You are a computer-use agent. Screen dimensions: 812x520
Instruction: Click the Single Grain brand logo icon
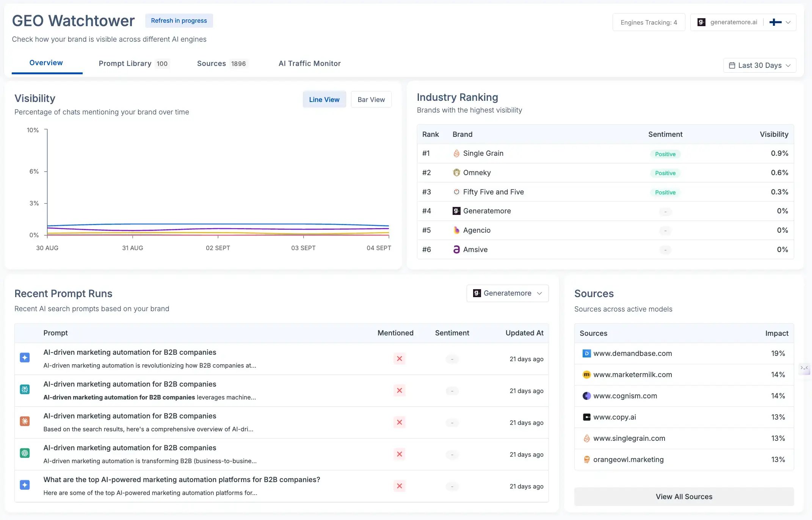[456, 153]
